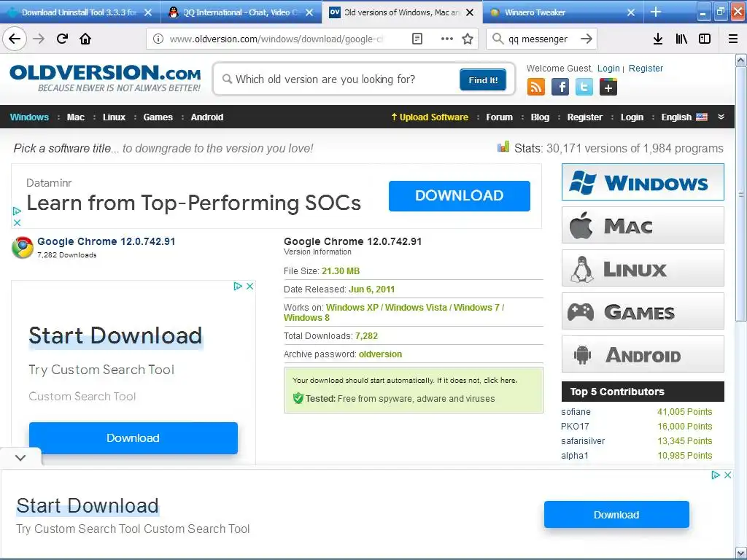The height and width of the screenshot is (560, 747).
Task: Select the ANDROID platform button
Action: click(643, 354)
